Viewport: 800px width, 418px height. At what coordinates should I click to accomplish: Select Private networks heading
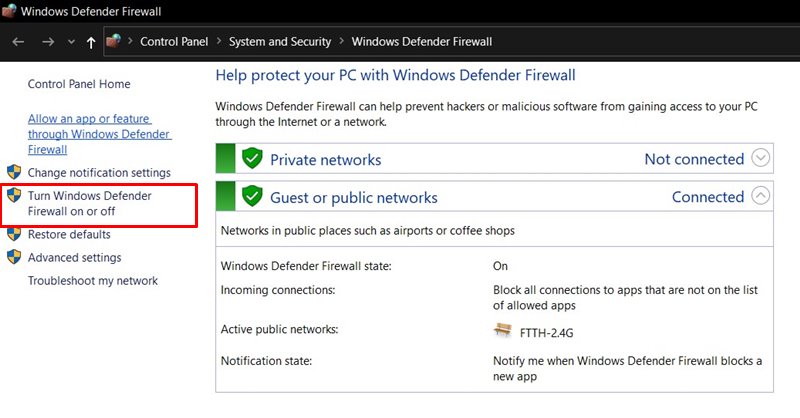(x=326, y=160)
